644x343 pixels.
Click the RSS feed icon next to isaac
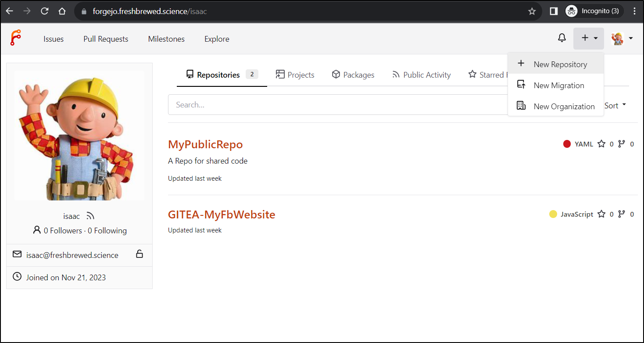[90, 216]
